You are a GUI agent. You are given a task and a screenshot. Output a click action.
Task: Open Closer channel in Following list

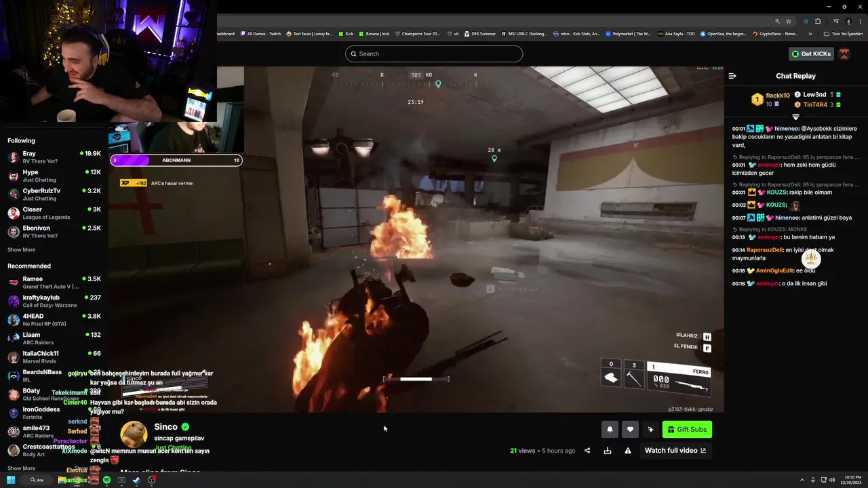coord(54,213)
